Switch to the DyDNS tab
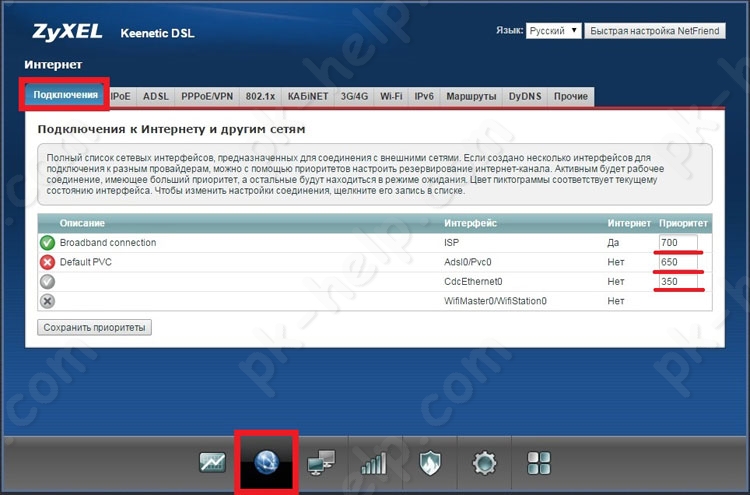This screenshot has height=495, width=750. 525,97
